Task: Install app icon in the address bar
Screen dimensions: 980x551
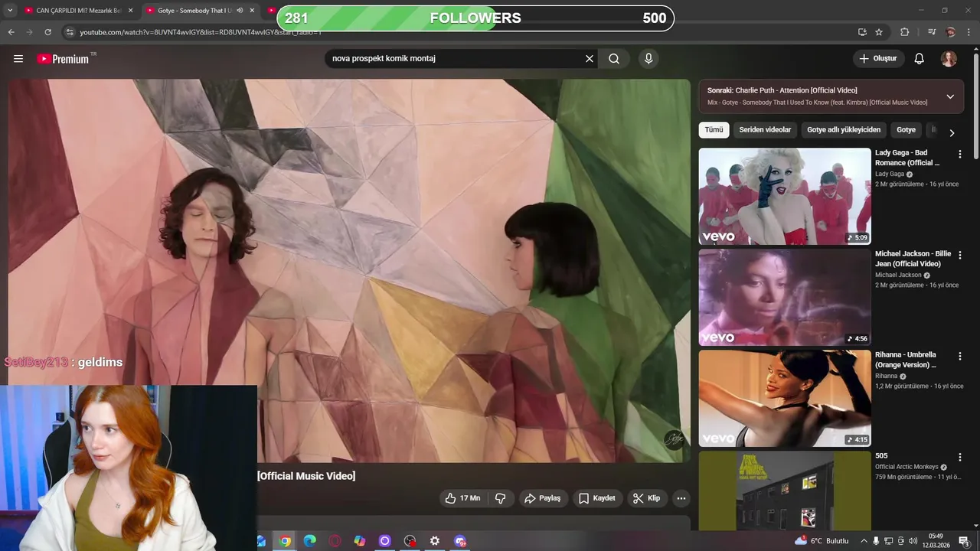Action: tap(862, 32)
